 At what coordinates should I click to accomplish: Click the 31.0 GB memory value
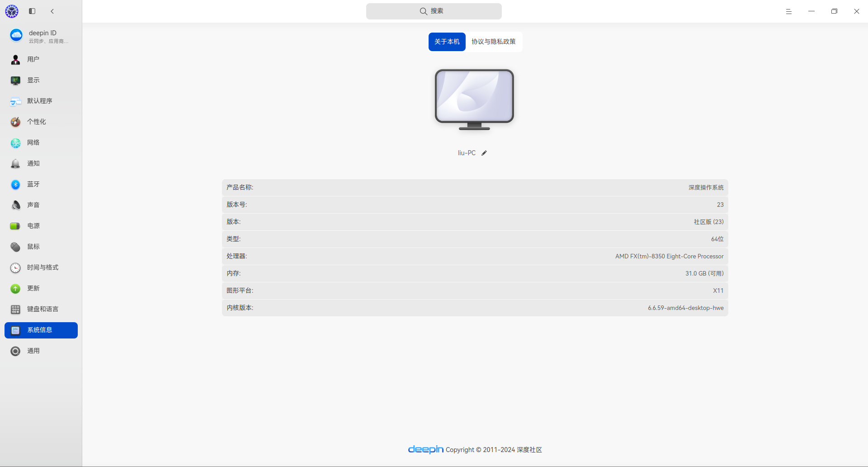click(704, 273)
